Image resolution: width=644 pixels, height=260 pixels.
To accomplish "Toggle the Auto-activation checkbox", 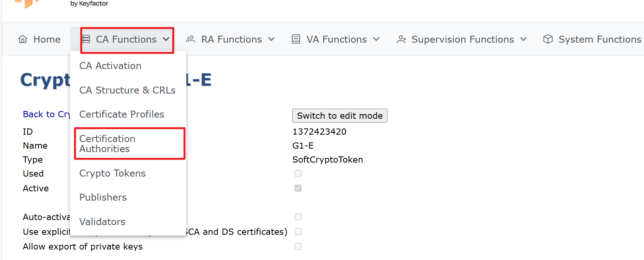I will tap(298, 217).
